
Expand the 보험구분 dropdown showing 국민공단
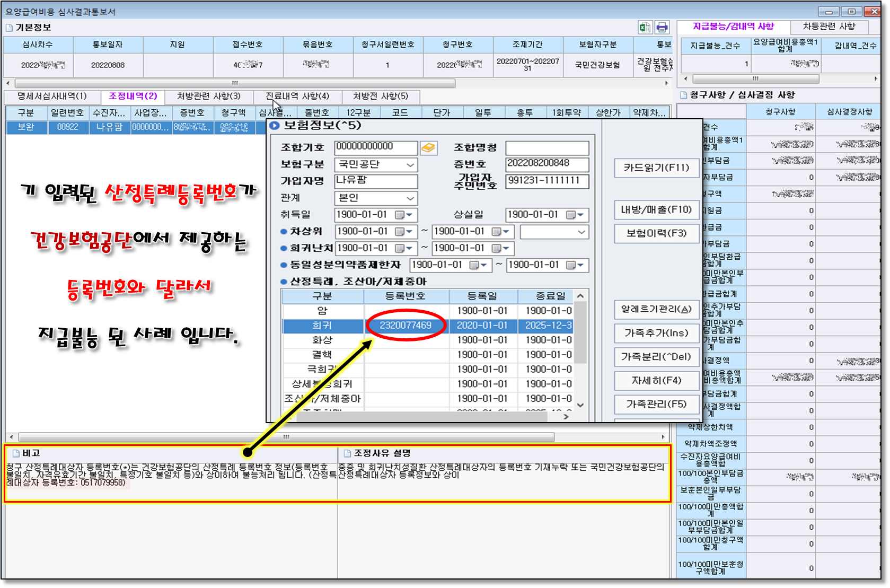coord(410,165)
